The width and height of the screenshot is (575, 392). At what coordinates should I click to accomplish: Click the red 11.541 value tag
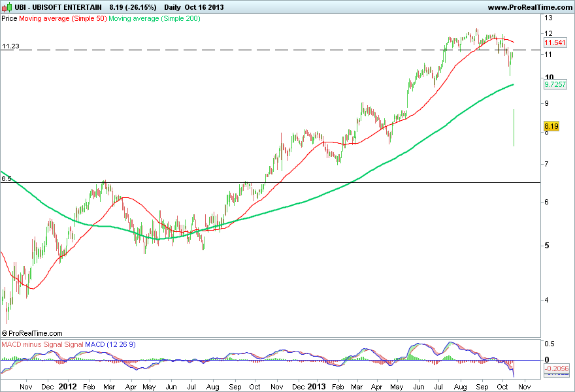[555, 42]
